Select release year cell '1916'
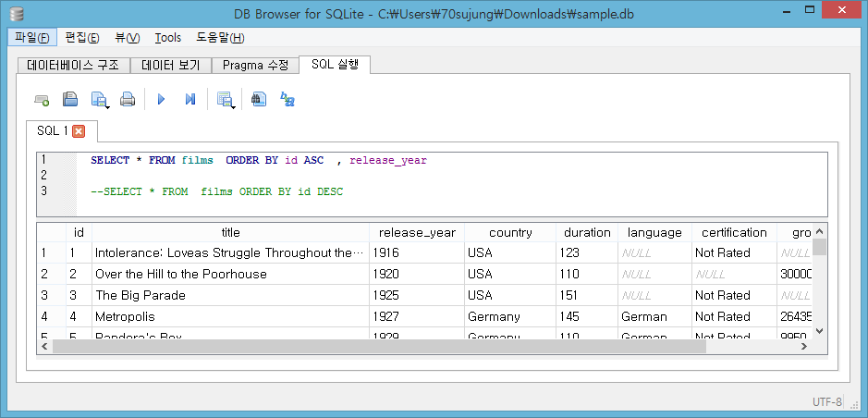The height and width of the screenshot is (418, 868). (417, 253)
